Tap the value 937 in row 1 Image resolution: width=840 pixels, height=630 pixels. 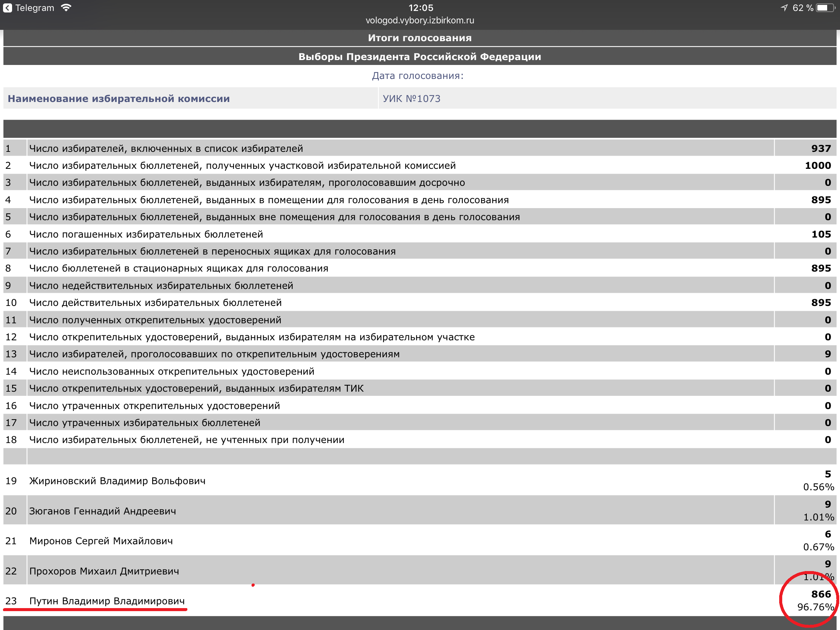821,148
